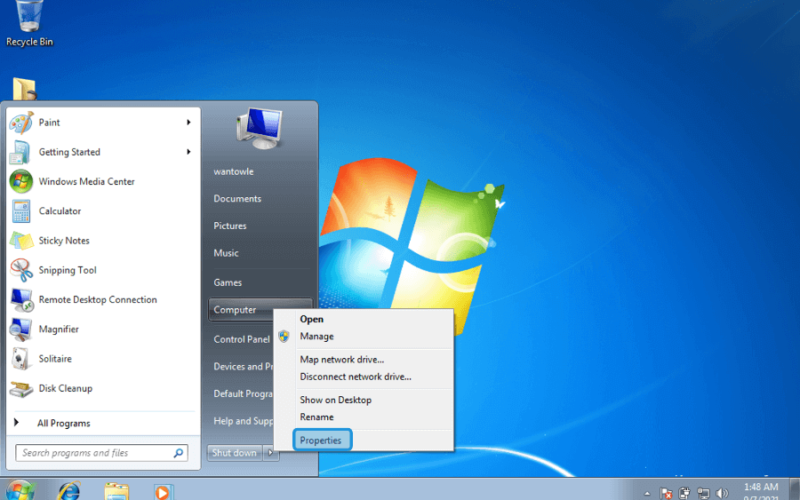The width and height of the screenshot is (800, 500).
Task: Click Search programs and files field
Action: click(x=102, y=453)
